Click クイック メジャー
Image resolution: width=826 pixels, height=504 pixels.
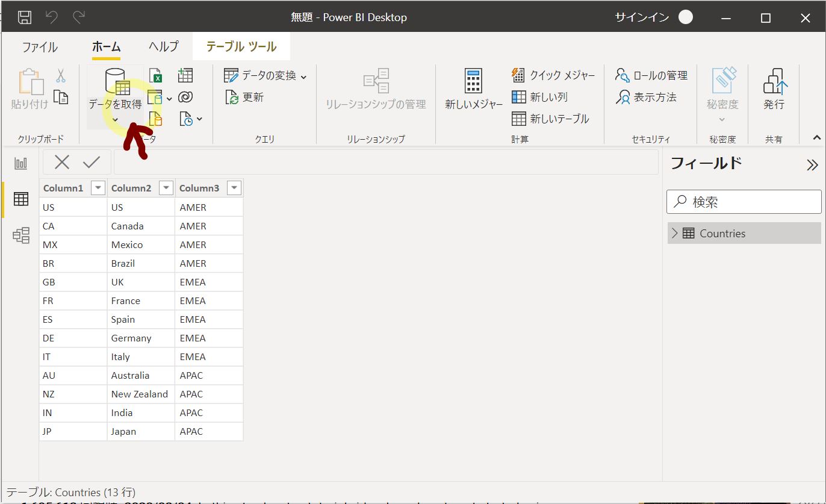(553, 75)
